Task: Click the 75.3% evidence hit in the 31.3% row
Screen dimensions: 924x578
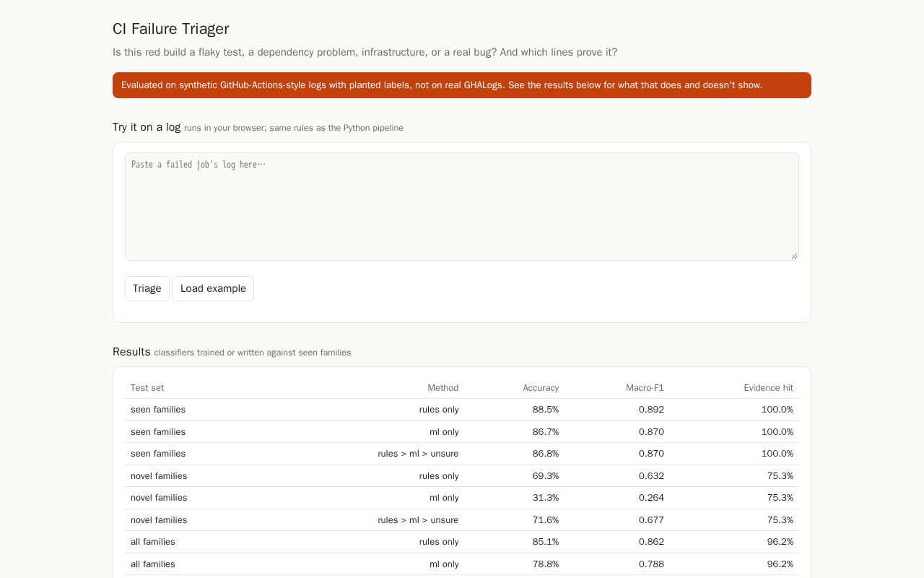Action: click(x=780, y=498)
